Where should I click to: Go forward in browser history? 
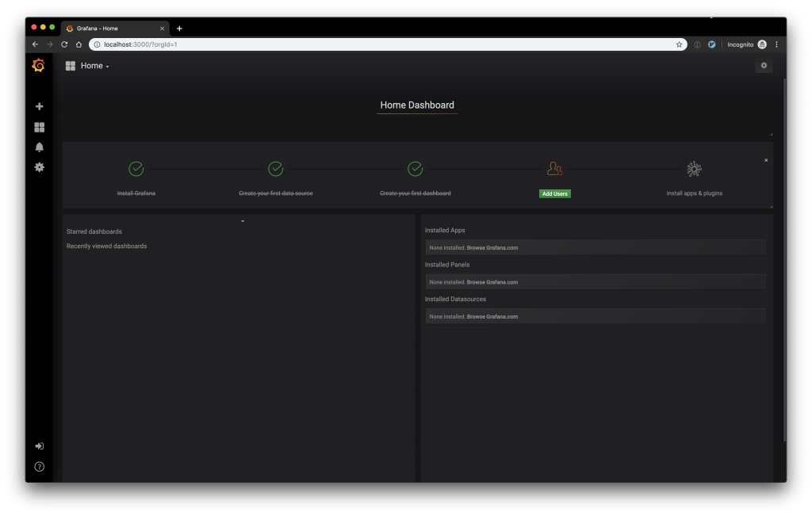(50, 44)
